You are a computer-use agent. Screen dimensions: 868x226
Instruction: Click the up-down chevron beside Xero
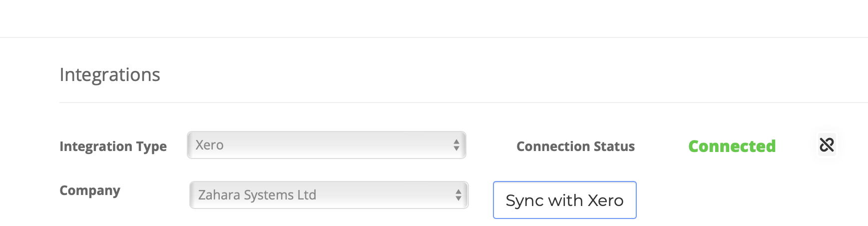[x=456, y=145]
